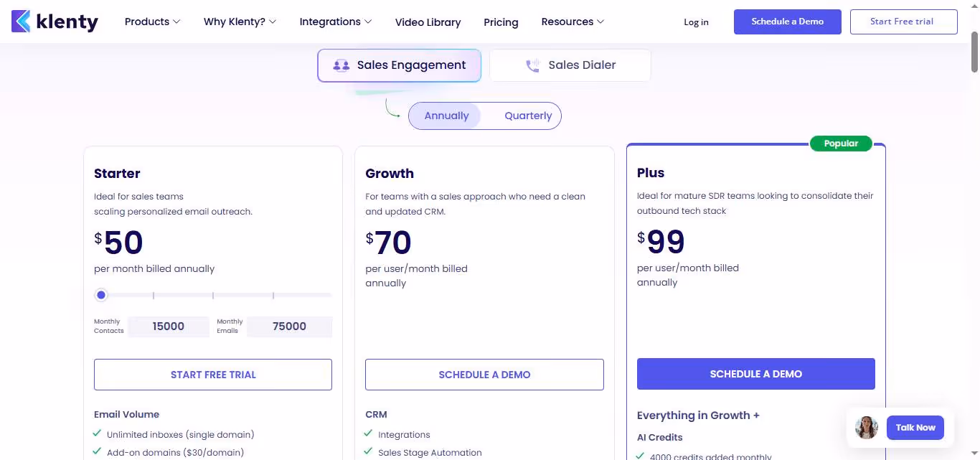The height and width of the screenshot is (460, 980).
Task: Click the Log in link
Action: click(696, 22)
